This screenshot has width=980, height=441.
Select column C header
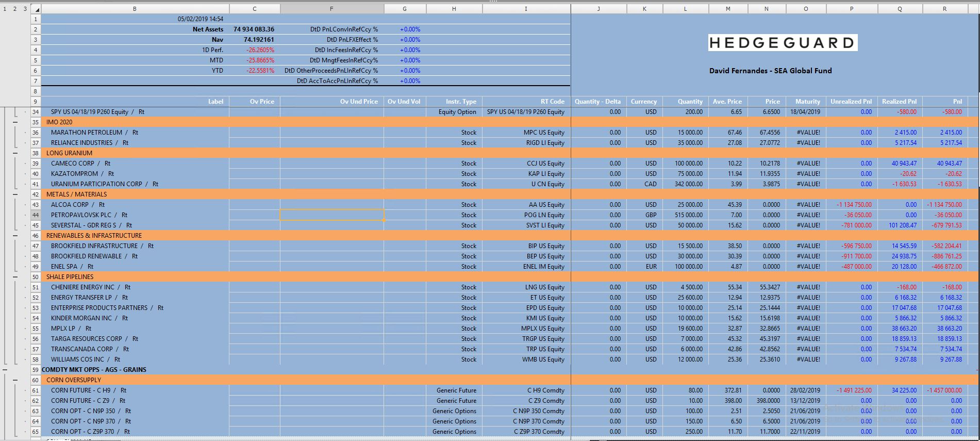pos(255,9)
